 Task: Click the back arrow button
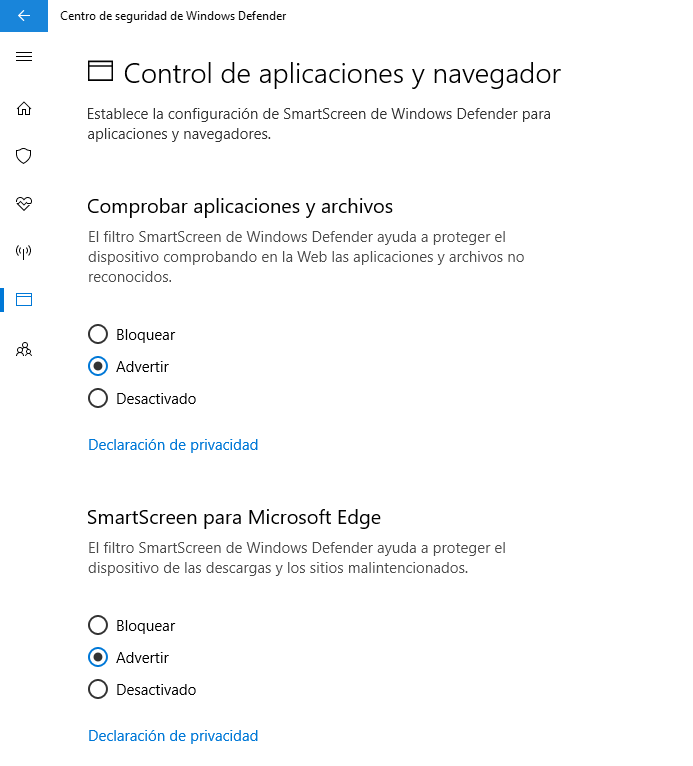tap(24, 16)
